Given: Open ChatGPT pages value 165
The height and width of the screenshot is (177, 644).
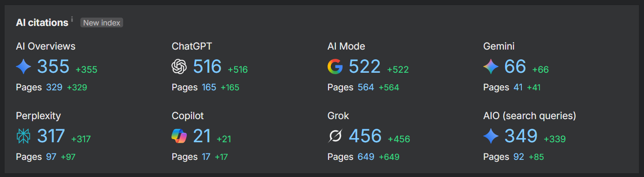Looking at the screenshot, I should pos(209,87).
